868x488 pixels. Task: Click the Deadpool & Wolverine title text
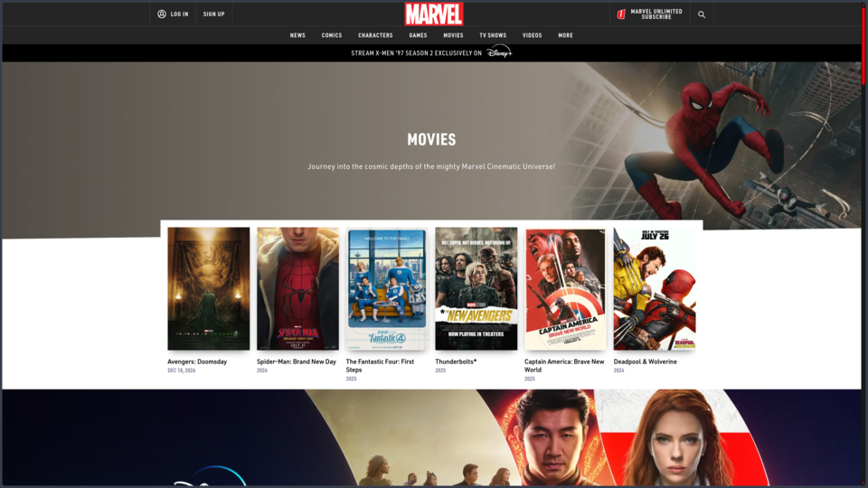[x=645, y=361]
